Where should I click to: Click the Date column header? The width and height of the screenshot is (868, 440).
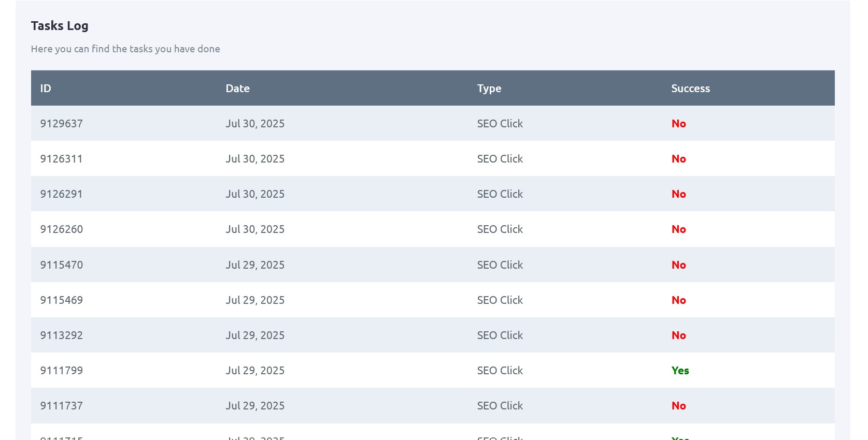[x=237, y=89]
